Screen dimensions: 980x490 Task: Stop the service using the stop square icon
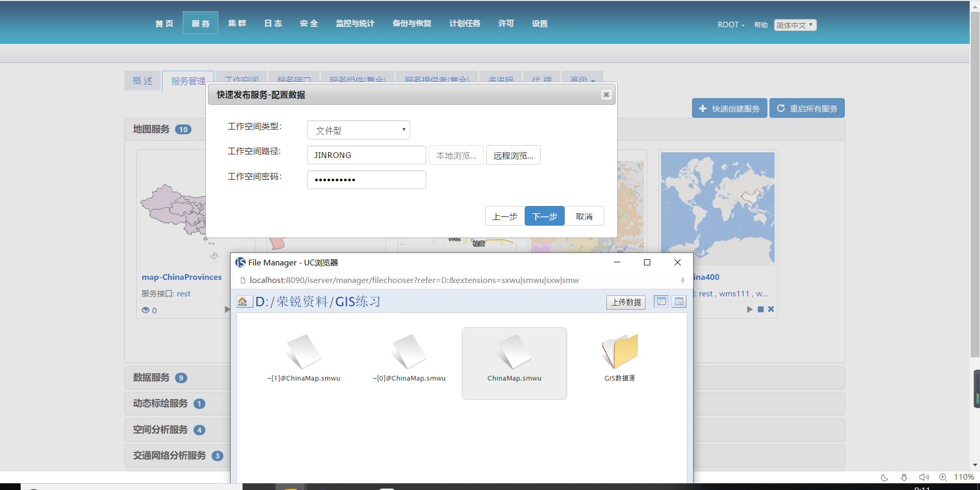760,309
